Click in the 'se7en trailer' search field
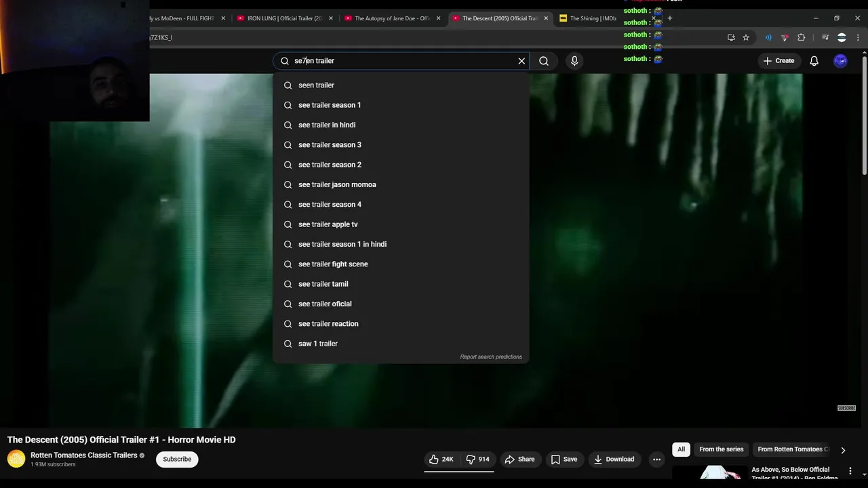 400,61
